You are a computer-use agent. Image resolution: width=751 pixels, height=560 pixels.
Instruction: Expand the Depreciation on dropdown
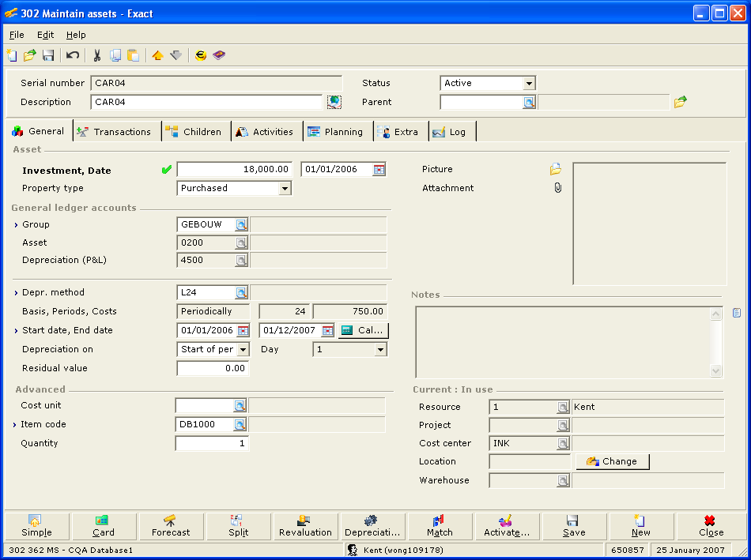[x=243, y=349]
